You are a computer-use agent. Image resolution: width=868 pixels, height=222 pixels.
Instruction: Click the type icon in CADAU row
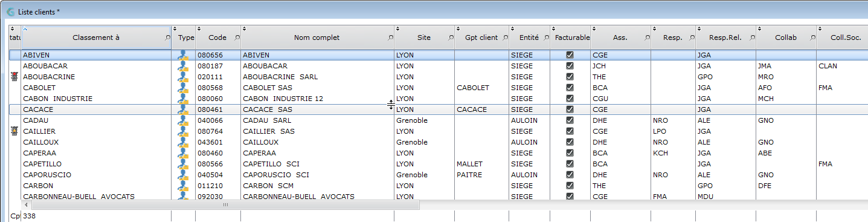183,120
